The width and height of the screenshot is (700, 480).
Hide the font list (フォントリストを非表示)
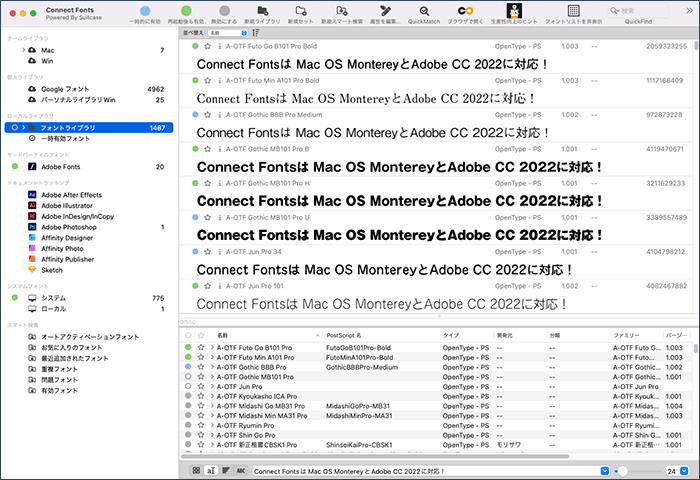(x=574, y=11)
